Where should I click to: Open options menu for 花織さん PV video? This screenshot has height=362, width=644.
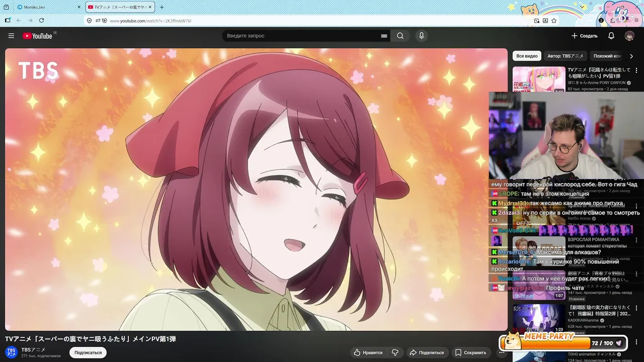click(x=636, y=70)
